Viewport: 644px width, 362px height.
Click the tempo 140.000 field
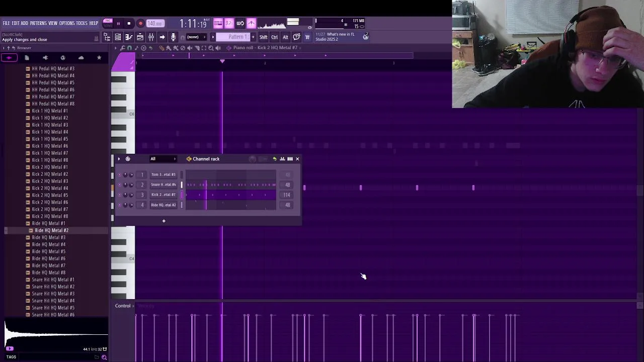155,23
